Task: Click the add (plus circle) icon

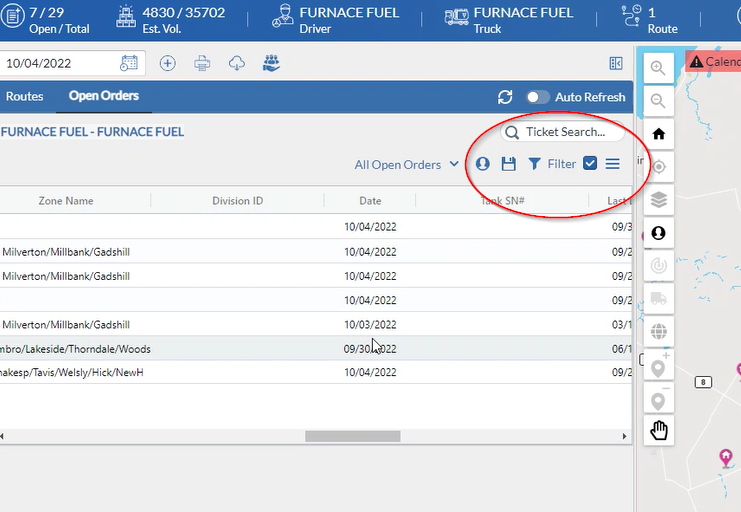Action: tap(167, 63)
